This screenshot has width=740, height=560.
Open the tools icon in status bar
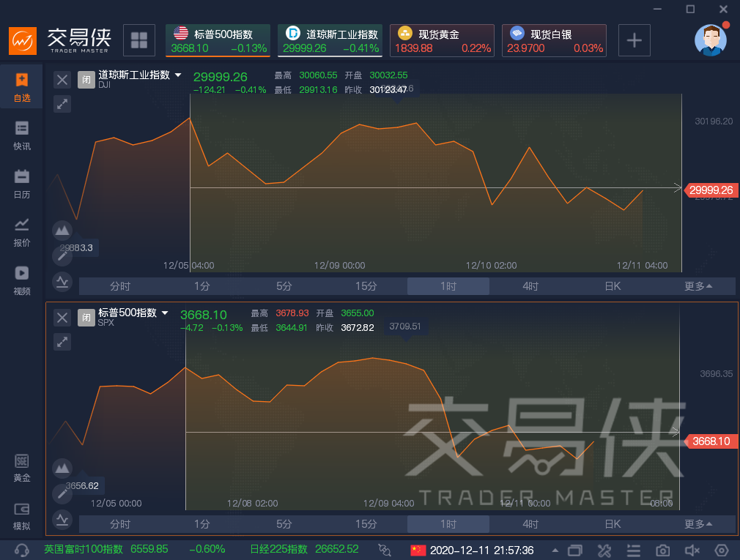tap(604, 550)
